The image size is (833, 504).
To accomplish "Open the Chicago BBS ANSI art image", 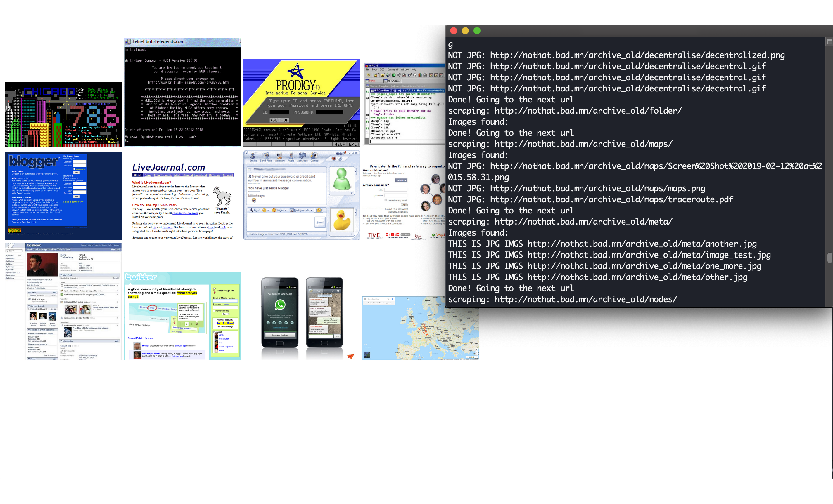I will click(x=63, y=114).
